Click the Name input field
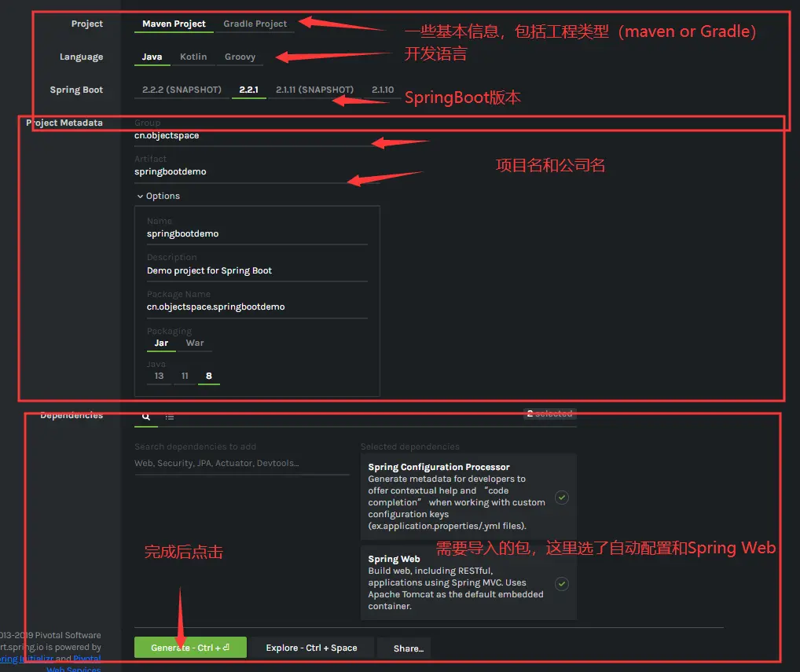The image size is (800, 672). (257, 233)
